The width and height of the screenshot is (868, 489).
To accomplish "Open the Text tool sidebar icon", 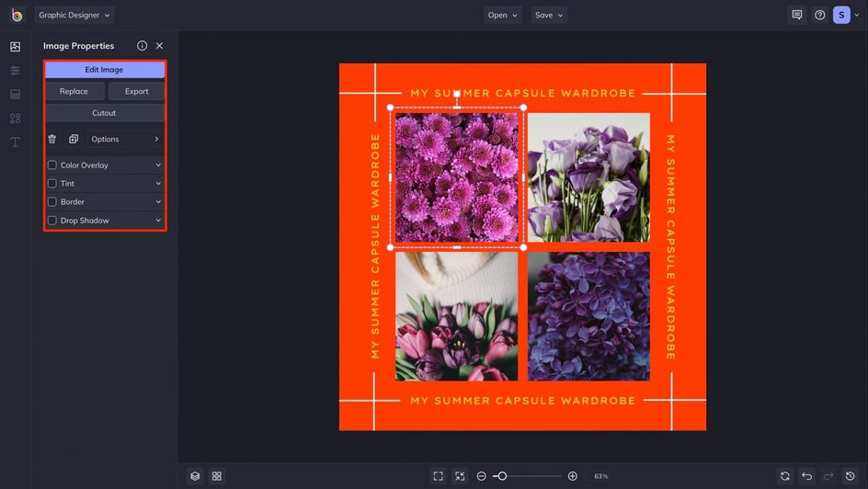I will pos(16,142).
